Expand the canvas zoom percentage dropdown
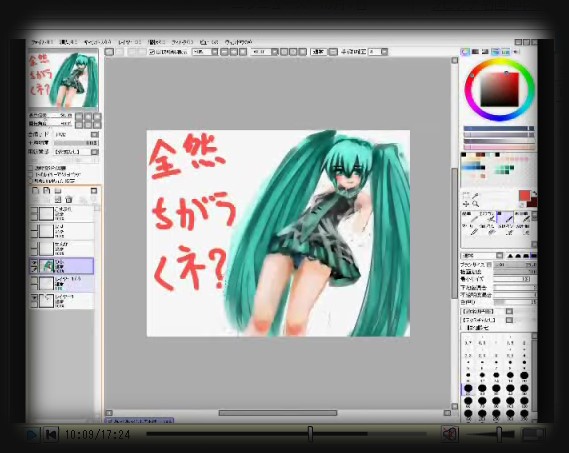The width and height of the screenshot is (569, 453). tap(214, 52)
